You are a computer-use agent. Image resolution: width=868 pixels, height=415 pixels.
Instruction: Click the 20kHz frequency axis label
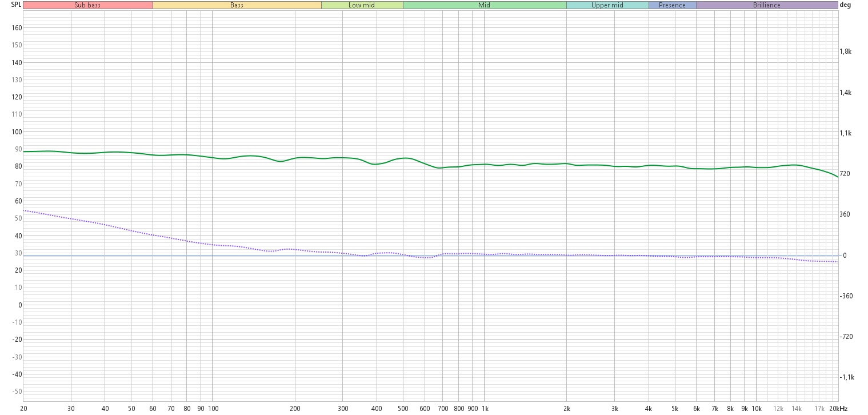[x=838, y=409]
